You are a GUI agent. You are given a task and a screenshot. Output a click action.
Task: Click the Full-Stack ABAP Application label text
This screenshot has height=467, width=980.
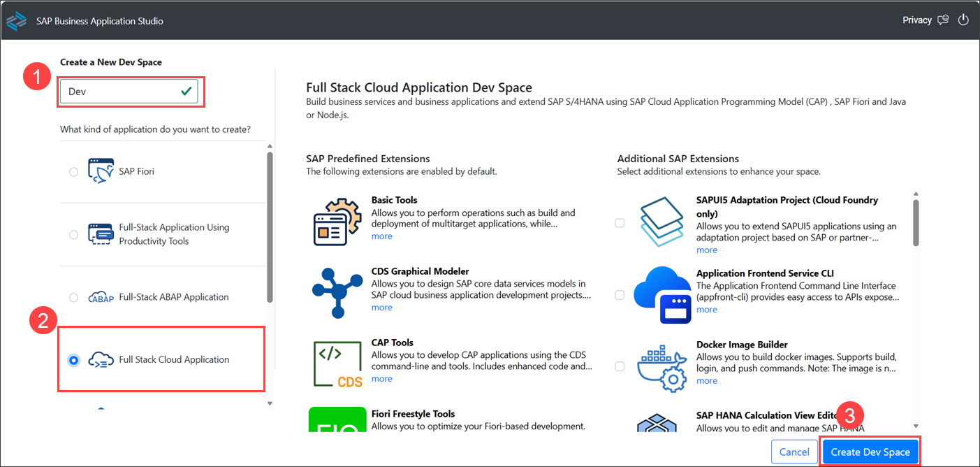coord(174,297)
